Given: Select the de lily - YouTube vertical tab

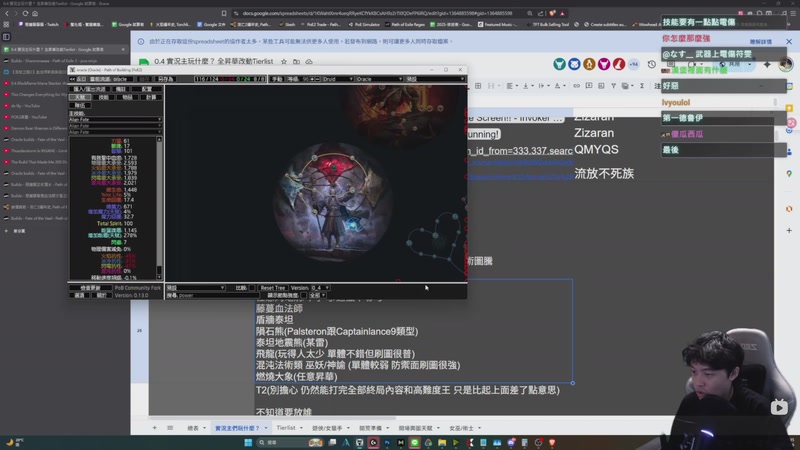Looking at the screenshot, I should pos(34,106).
